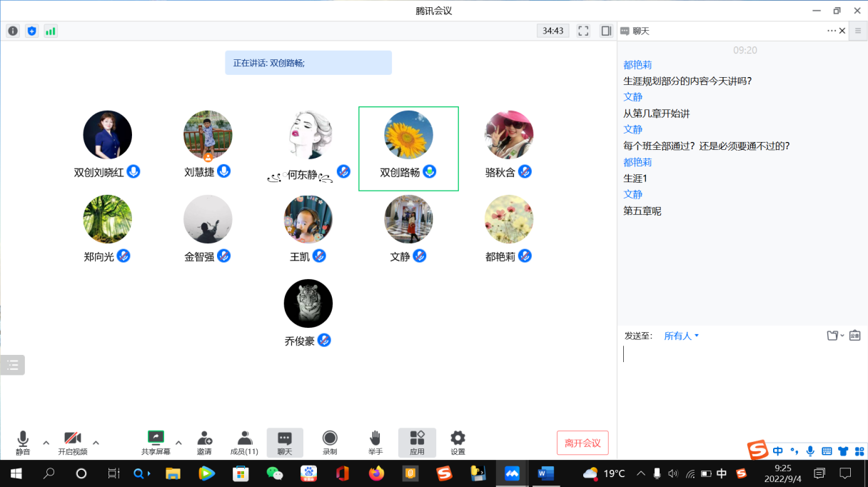Switch Sogou input 中 language mode
The image size is (868, 487).
(x=778, y=451)
